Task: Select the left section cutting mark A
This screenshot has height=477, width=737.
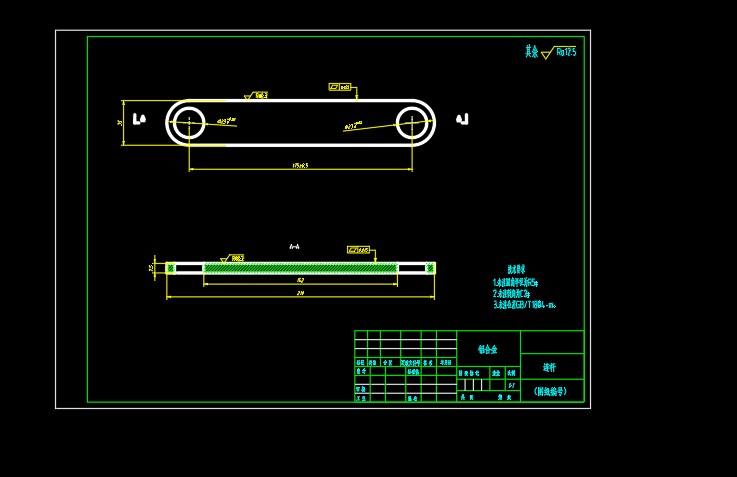Action: 139,119
